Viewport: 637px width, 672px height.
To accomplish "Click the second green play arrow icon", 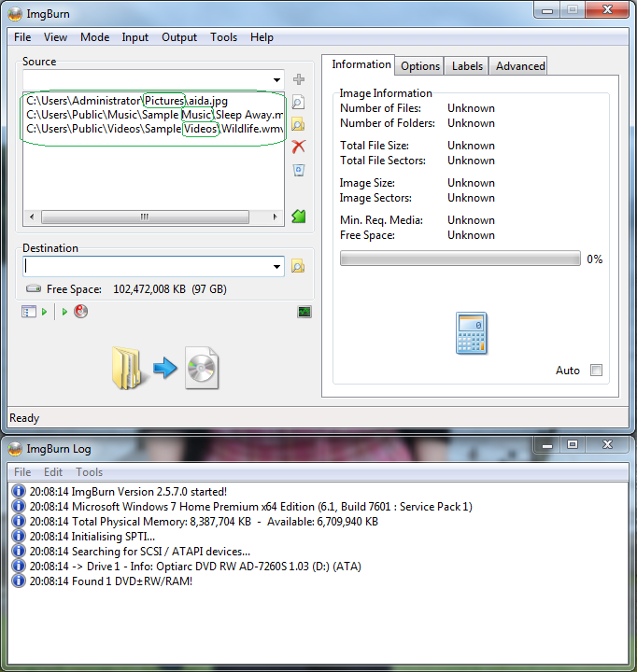I will pyautogui.click(x=64, y=312).
